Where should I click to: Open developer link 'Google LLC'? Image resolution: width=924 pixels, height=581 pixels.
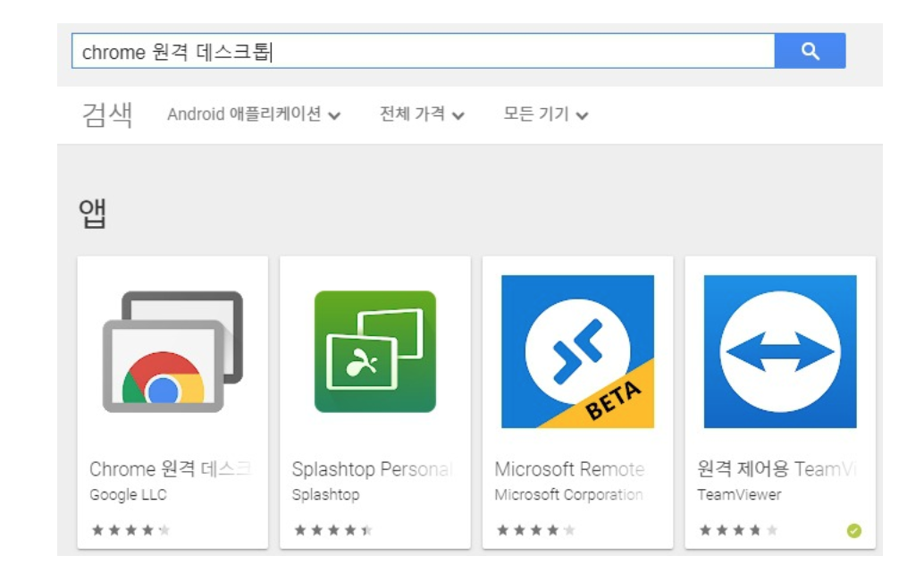pyautogui.click(x=128, y=494)
